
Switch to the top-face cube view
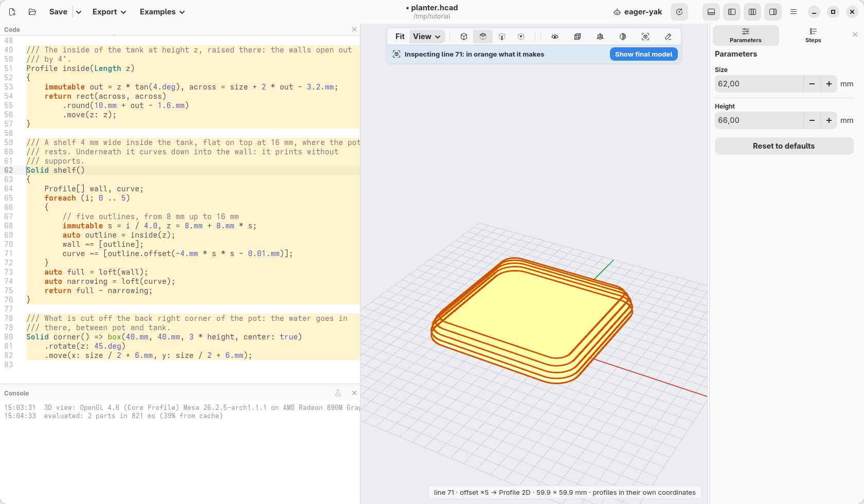tap(483, 37)
